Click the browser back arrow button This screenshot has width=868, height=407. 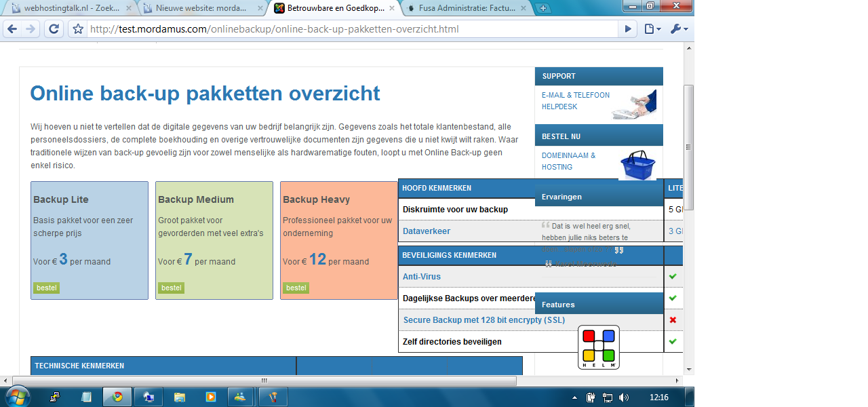(12, 29)
